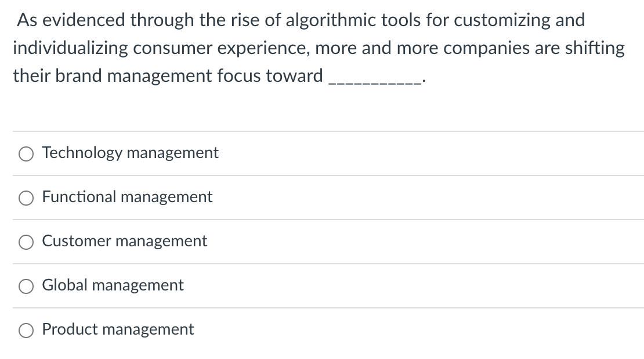Viewport: 644px width, 359px height.
Task: Click the Global management option text
Action: coord(113,286)
